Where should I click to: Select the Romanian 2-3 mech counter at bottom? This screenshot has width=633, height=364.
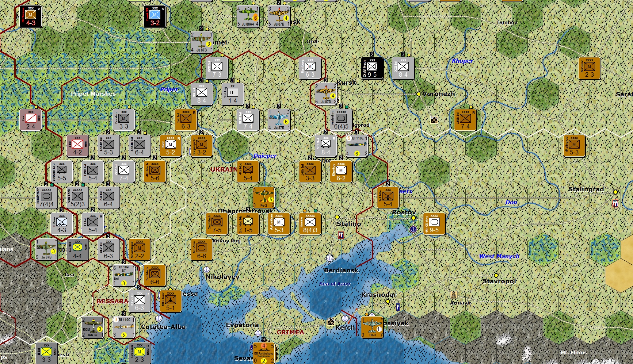[x=140, y=353]
